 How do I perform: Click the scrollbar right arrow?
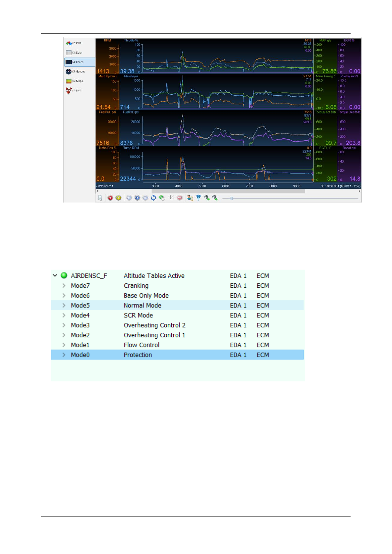click(x=359, y=191)
